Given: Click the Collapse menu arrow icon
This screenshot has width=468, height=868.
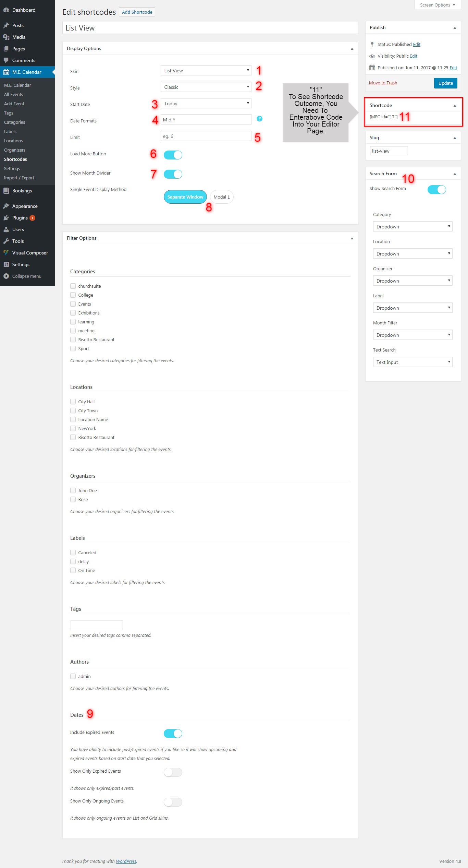Looking at the screenshot, I should 6,276.
